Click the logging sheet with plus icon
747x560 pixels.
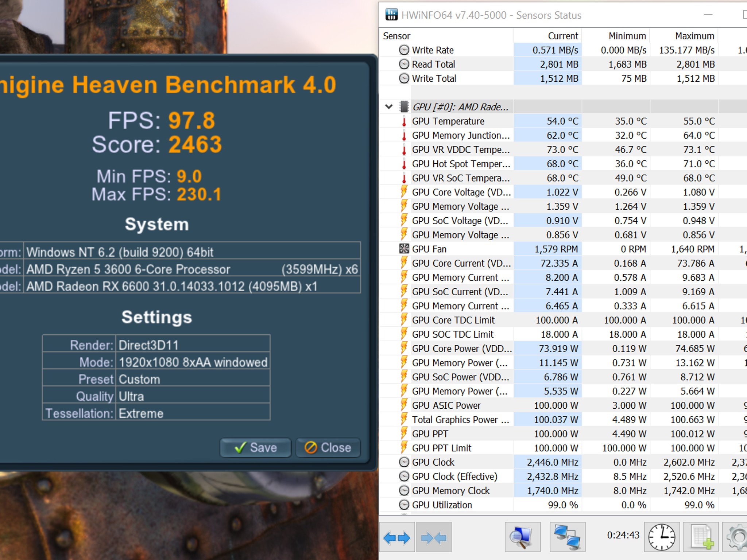[701, 537]
